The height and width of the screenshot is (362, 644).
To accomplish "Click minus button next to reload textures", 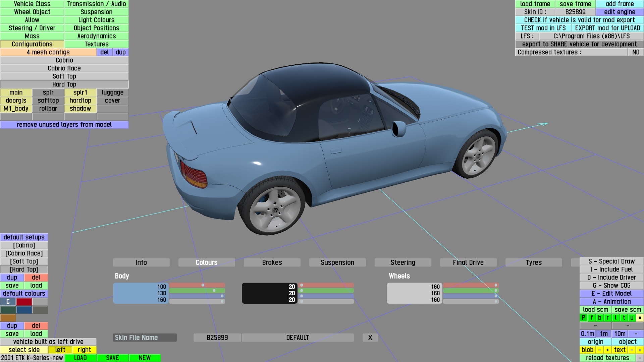I will point(640,358).
